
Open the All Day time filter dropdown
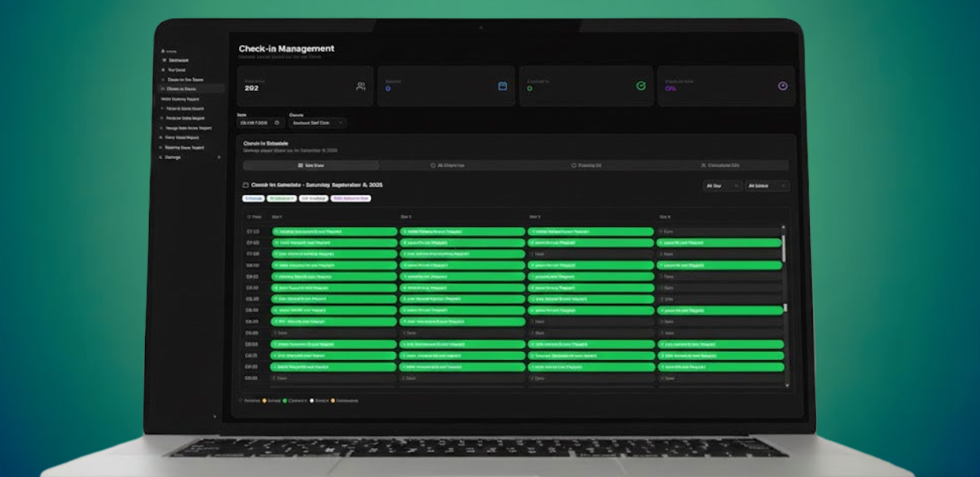(x=722, y=186)
